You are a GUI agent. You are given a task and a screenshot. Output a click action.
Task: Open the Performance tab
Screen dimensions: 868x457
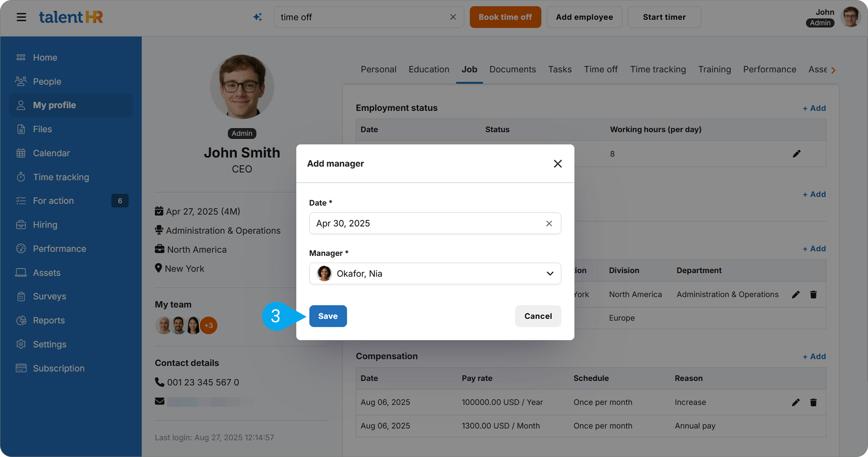[x=770, y=69]
